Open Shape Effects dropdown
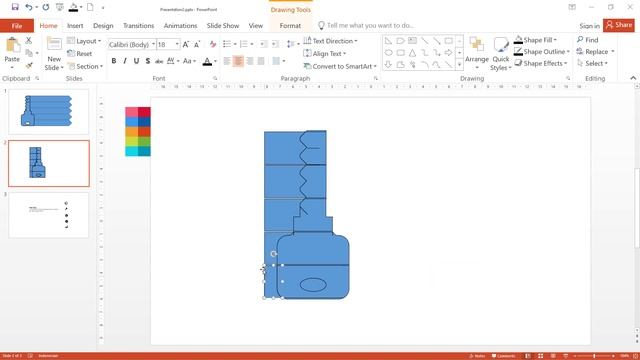This screenshot has height=360, width=640. coord(541,63)
